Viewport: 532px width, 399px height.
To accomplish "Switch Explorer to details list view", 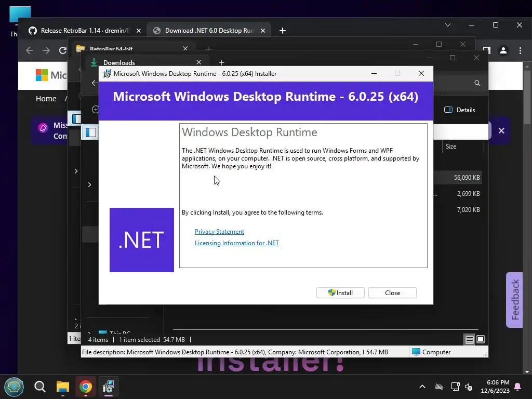I will 469,339.
